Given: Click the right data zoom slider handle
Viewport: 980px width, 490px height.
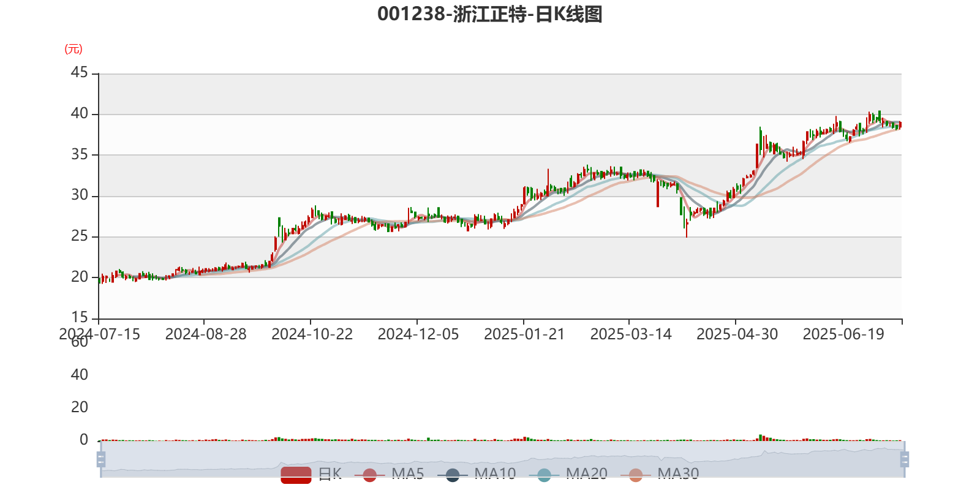Looking at the screenshot, I should pos(905,459).
